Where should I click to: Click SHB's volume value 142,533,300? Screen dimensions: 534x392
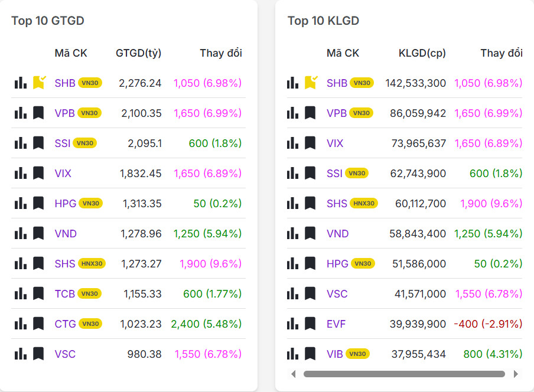pyautogui.click(x=415, y=83)
